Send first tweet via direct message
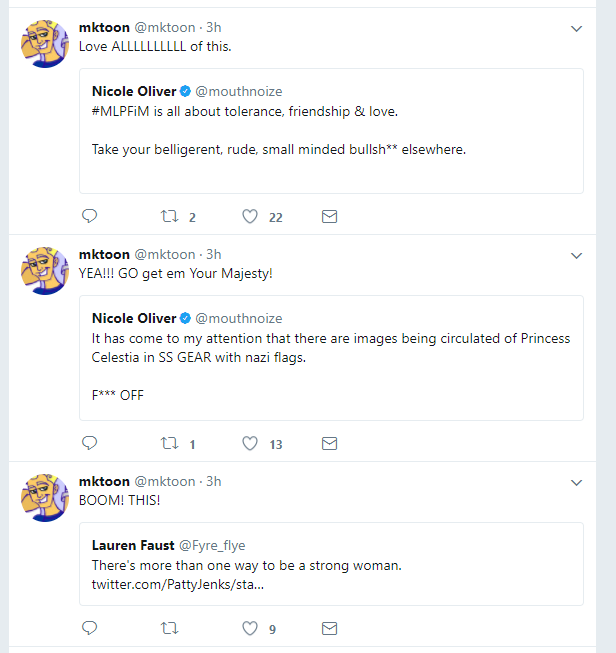Screen dimensions: 616x653 click(329, 216)
